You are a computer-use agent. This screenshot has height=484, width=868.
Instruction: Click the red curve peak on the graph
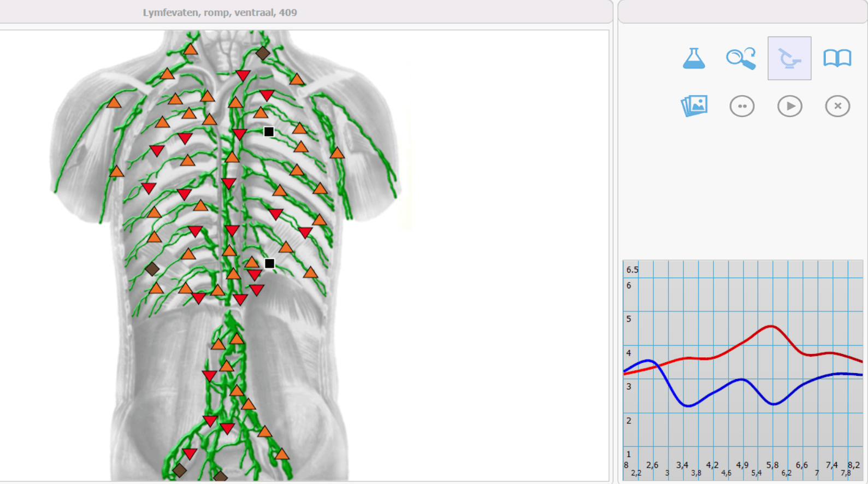[x=771, y=326]
